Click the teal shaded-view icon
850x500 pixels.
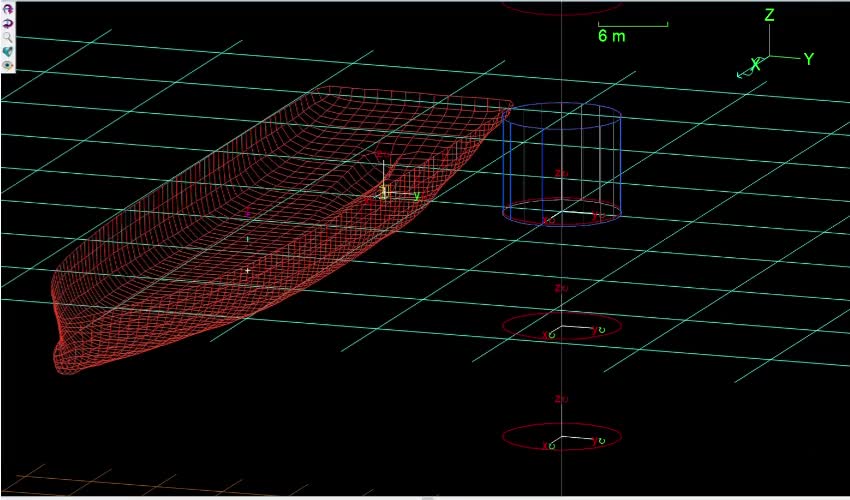click(x=7, y=50)
